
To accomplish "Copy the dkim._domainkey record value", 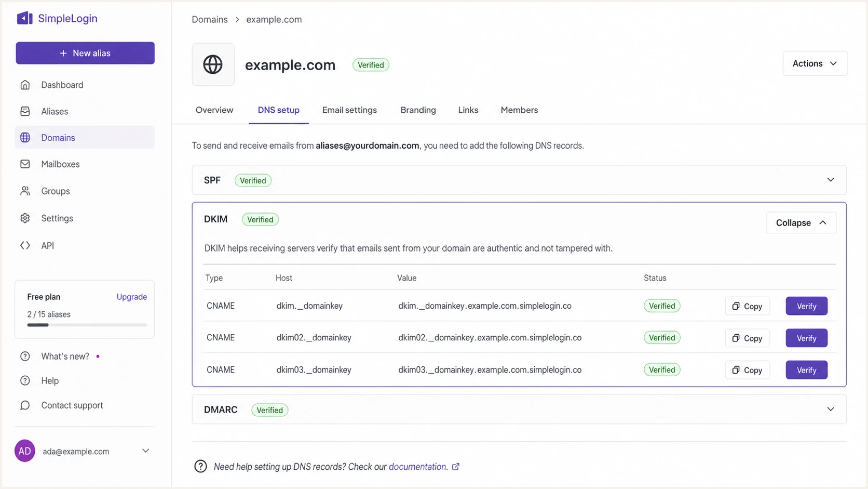I will (x=747, y=306).
